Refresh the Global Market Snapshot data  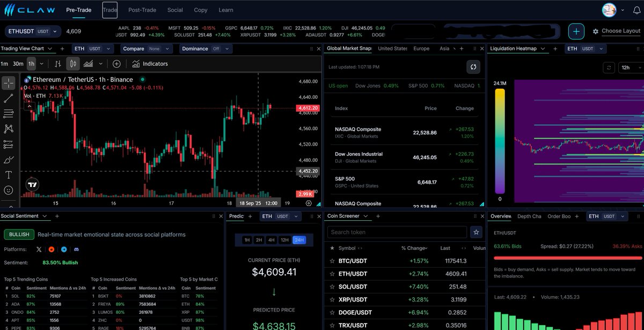tap(473, 67)
